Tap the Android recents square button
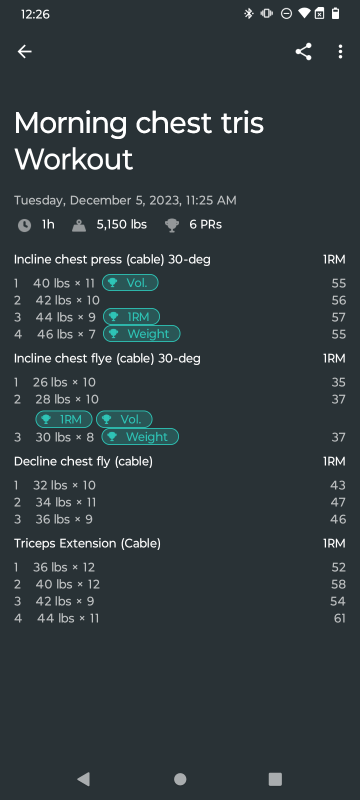360x800 pixels. point(275,779)
